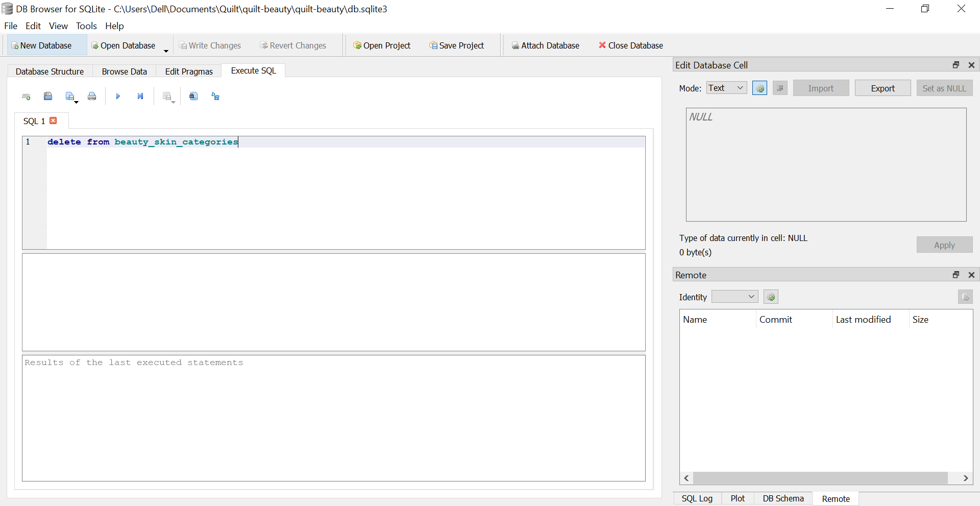Open the File menu
980x506 pixels.
point(11,26)
